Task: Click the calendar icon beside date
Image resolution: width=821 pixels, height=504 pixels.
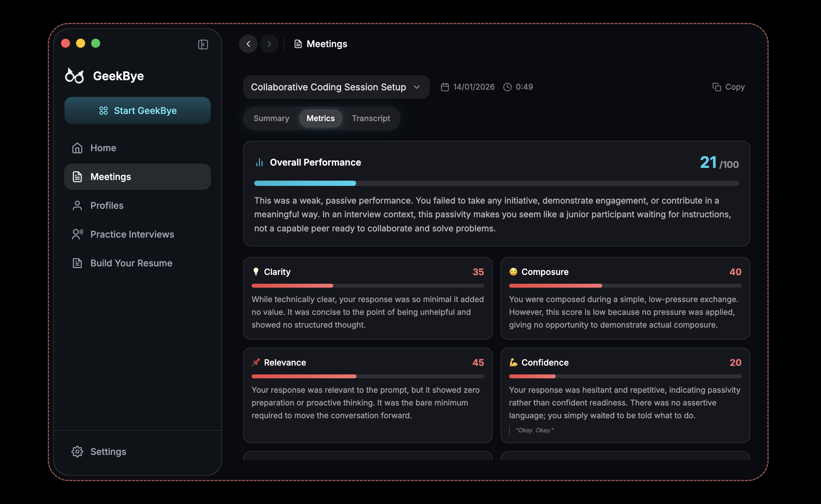Action: [x=445, y=87]
